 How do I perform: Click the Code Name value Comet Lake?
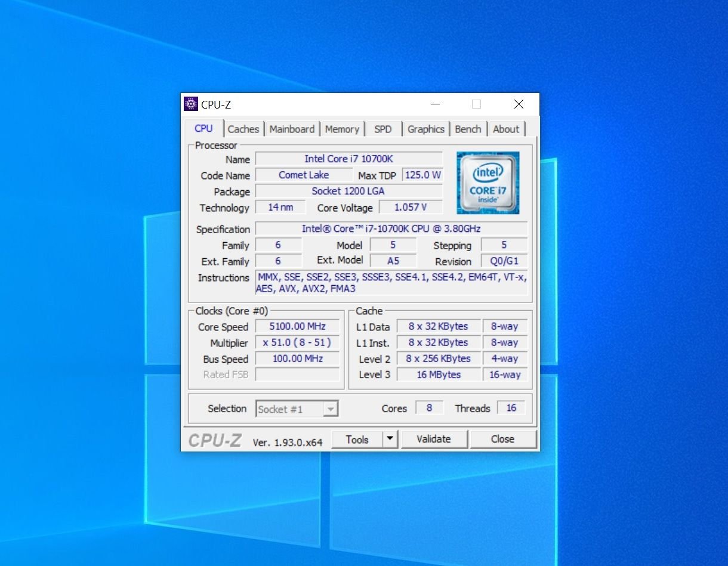(304, 175)
